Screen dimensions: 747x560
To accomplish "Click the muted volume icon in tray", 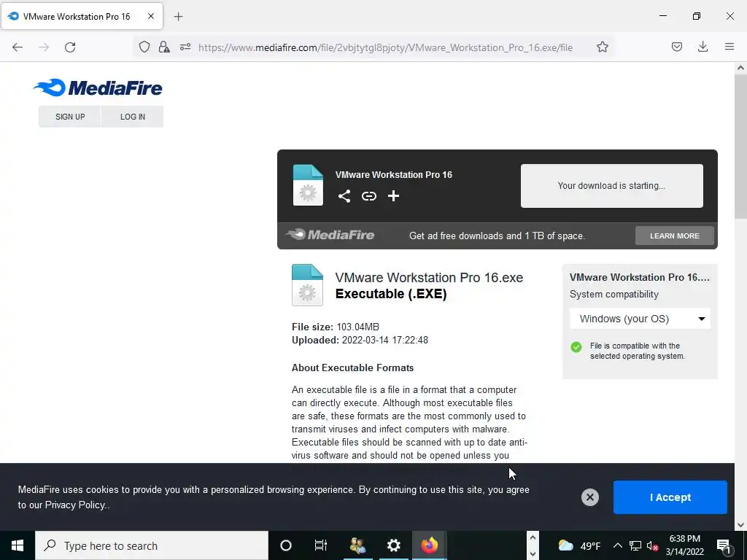I will pos(652,545).
